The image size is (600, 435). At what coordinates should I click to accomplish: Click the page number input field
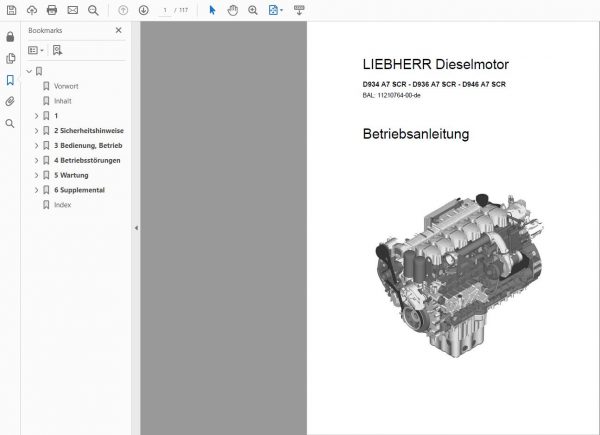click(x=165, y=10)
